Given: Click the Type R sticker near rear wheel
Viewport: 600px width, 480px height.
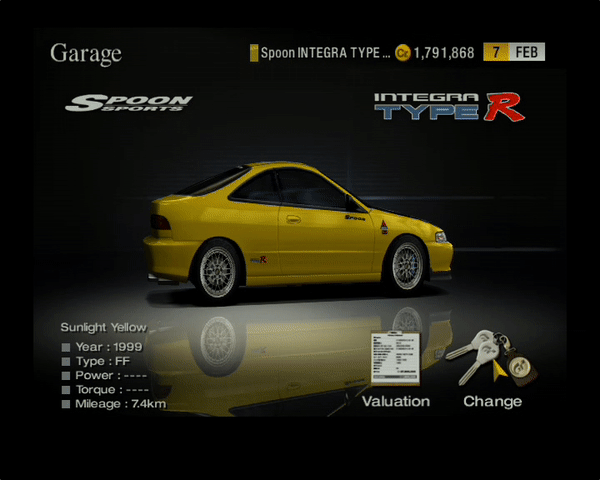Looking at the screenshot, I should tap(259, 260).
